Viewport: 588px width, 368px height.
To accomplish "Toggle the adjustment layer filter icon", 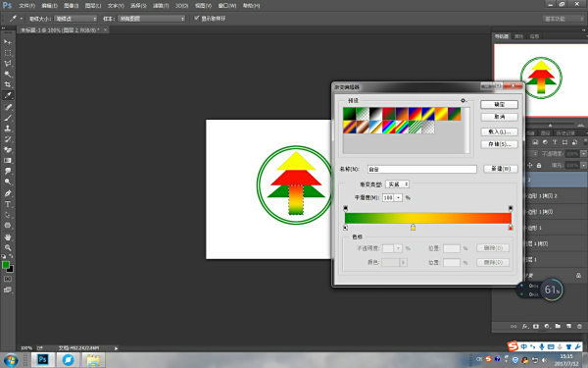I will pos(545,142).
